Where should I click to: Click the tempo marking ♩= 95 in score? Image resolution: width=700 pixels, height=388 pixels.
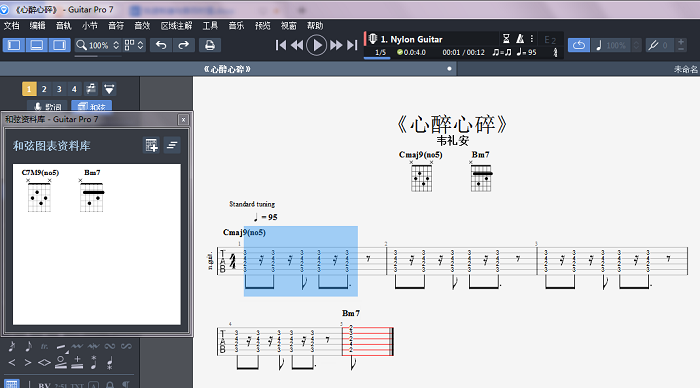[265, 217]
